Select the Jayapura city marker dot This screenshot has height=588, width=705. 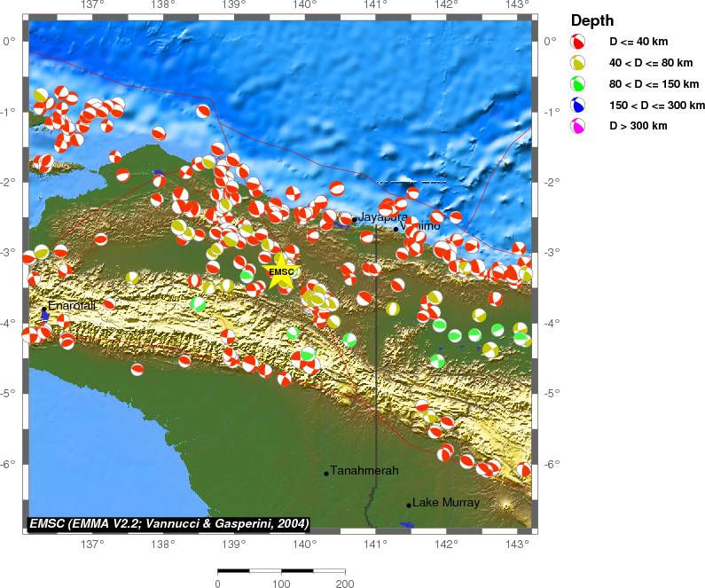pyautogui.click(x=354, y=219)
